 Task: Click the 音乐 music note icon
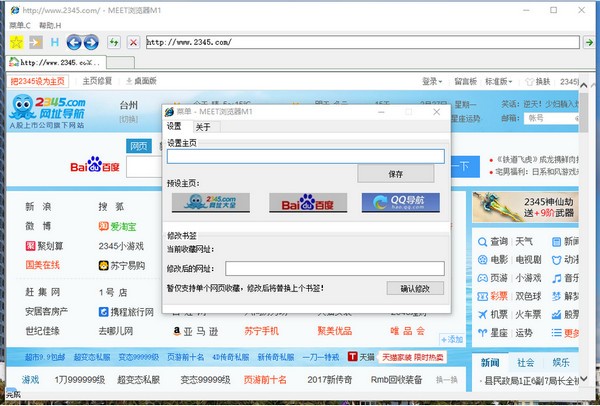556,278
